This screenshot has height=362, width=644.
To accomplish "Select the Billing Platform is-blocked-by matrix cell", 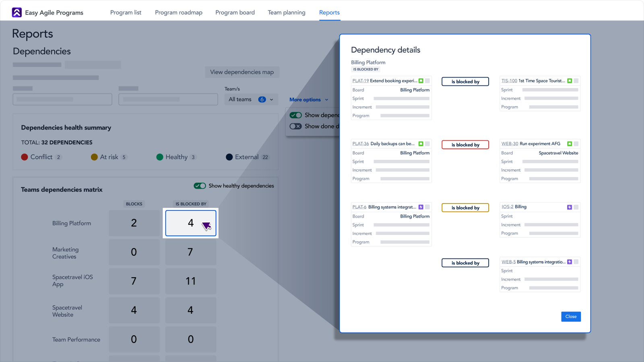I will click(x=190, y=223).
